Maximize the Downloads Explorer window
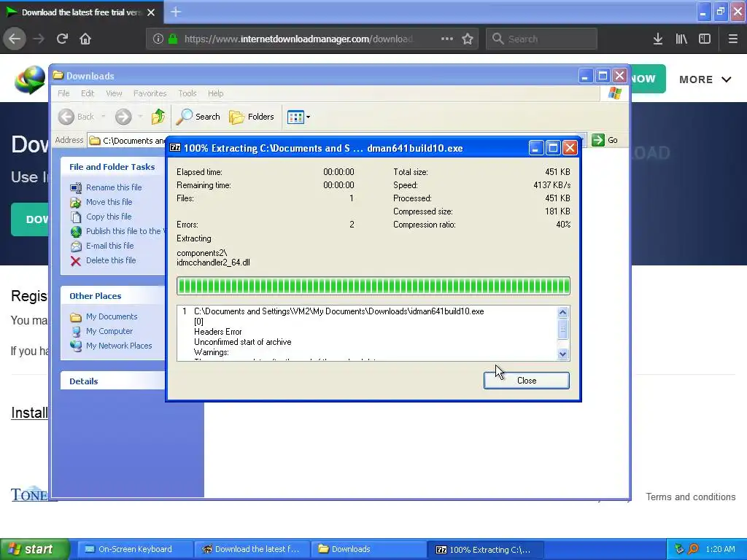Image resolution: width=747 pixels, height=560 pixels. click(603, 76)
